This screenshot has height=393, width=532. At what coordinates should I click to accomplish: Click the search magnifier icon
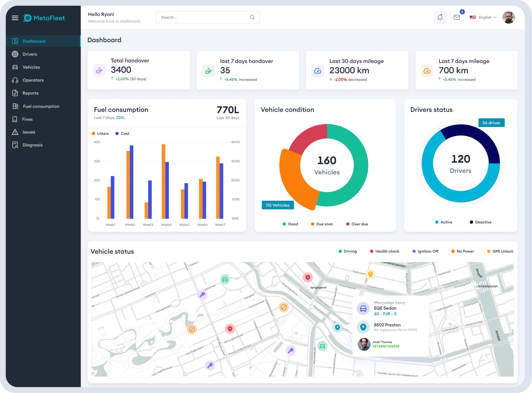(x=252, y=17)
